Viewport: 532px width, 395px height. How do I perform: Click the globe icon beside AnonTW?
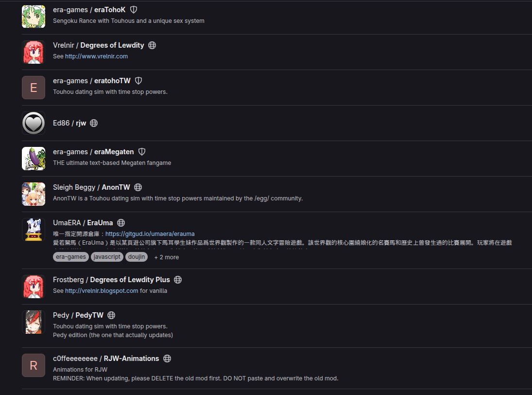click(x=138, y=187)
